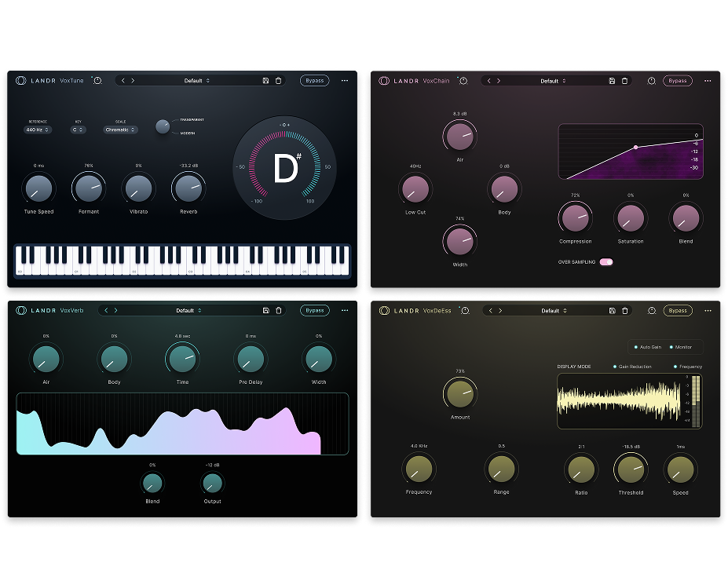
Task: Go to previous preset in VoxTune
Action: tap(123, 81)
